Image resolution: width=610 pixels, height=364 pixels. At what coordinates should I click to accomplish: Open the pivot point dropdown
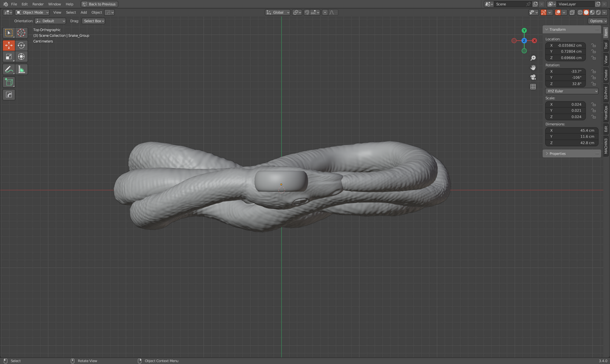tap(297, 13)
